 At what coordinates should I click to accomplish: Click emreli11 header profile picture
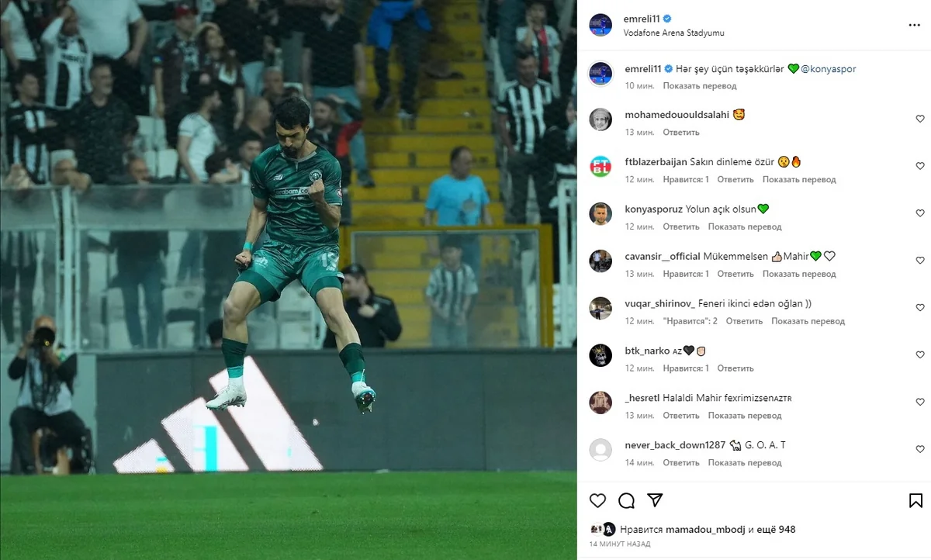coord(600,25)
